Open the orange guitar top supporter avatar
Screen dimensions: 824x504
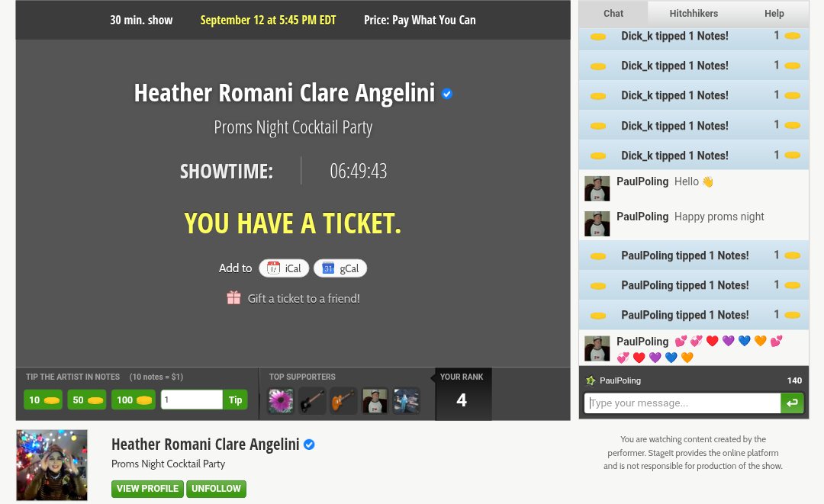tap(343, 401)
